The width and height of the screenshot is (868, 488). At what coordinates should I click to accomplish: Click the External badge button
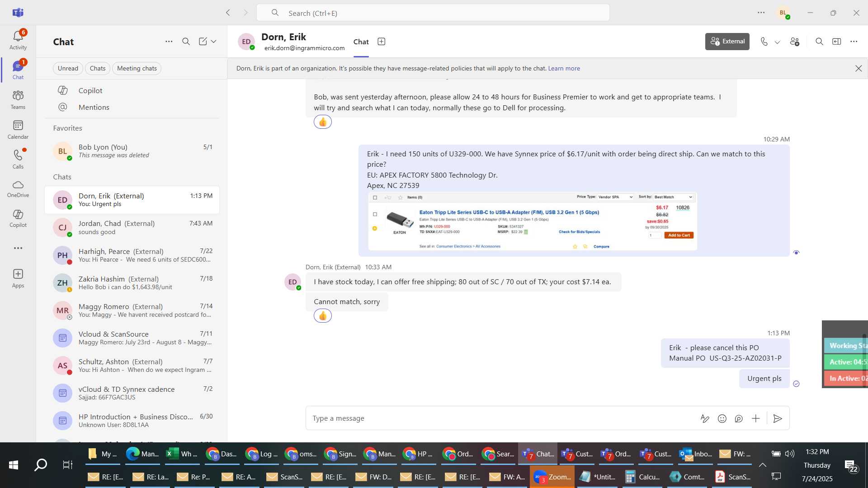(727, 42)
